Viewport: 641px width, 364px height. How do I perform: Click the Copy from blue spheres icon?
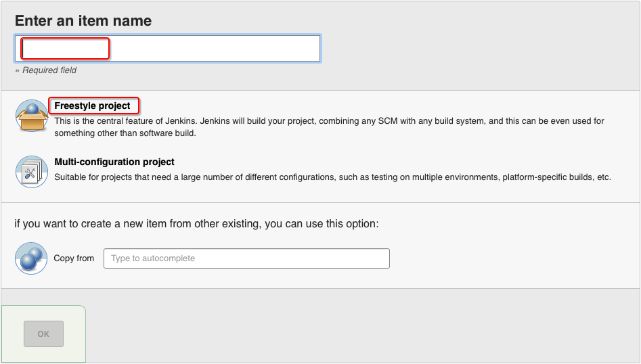[31, 258]
